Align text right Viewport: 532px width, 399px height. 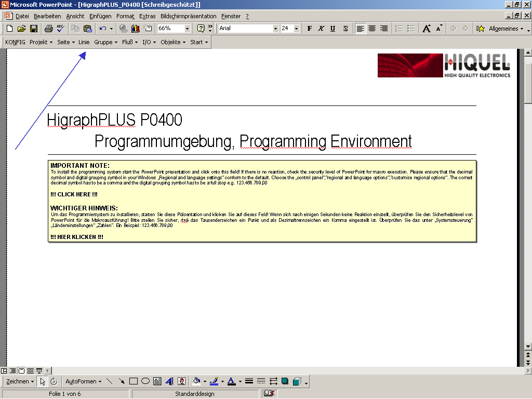384,29
